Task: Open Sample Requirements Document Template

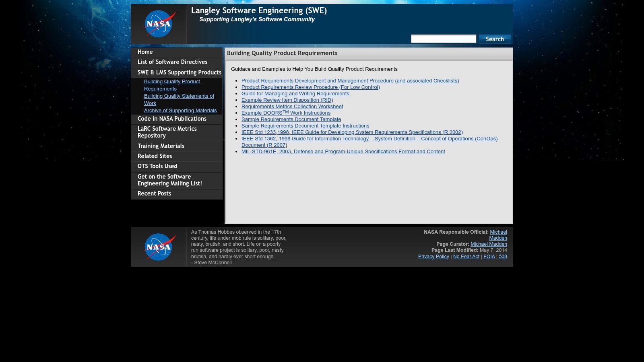Action: pos(291,119)
